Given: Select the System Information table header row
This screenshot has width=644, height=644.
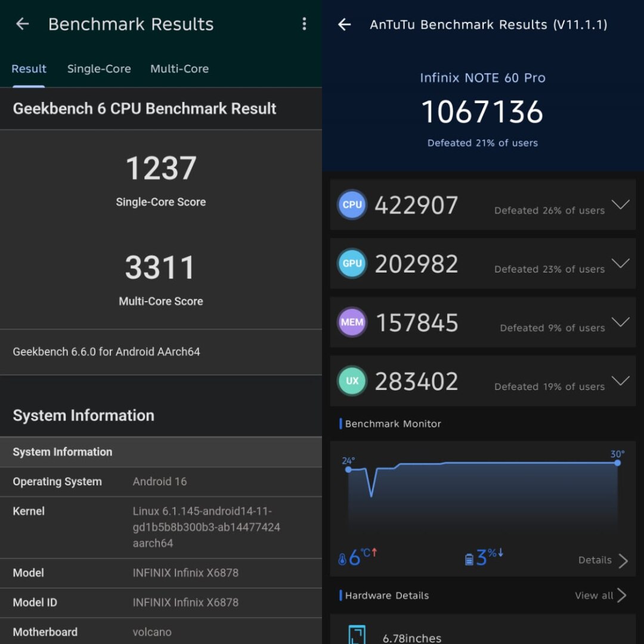Looking at the screenshot, I should 161,452.
